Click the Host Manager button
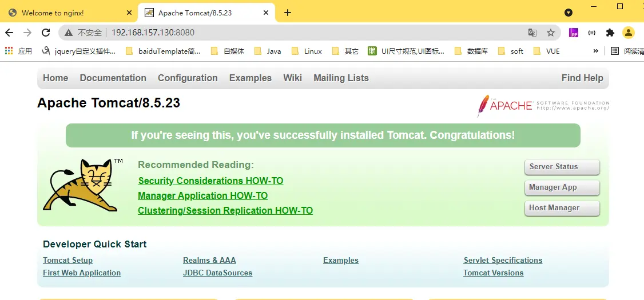 562,208
